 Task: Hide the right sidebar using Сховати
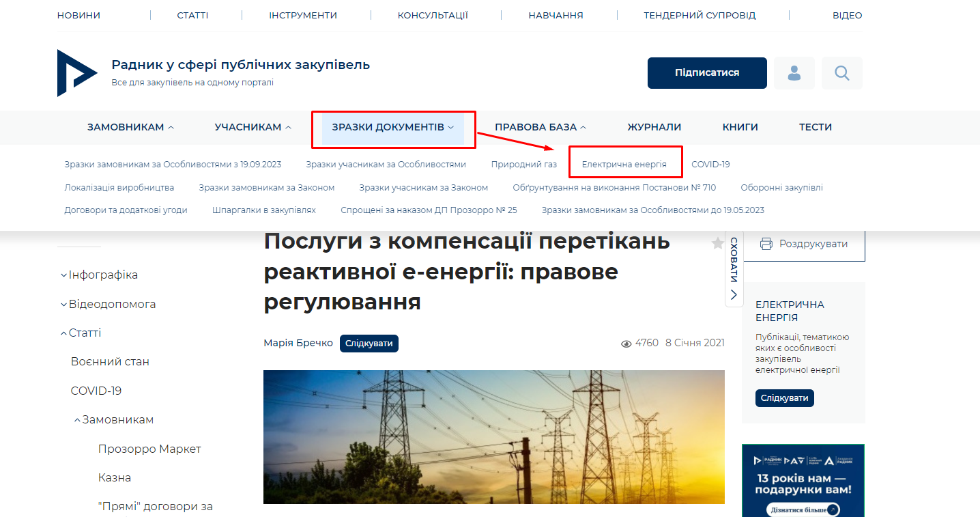[x=734, y=269]
